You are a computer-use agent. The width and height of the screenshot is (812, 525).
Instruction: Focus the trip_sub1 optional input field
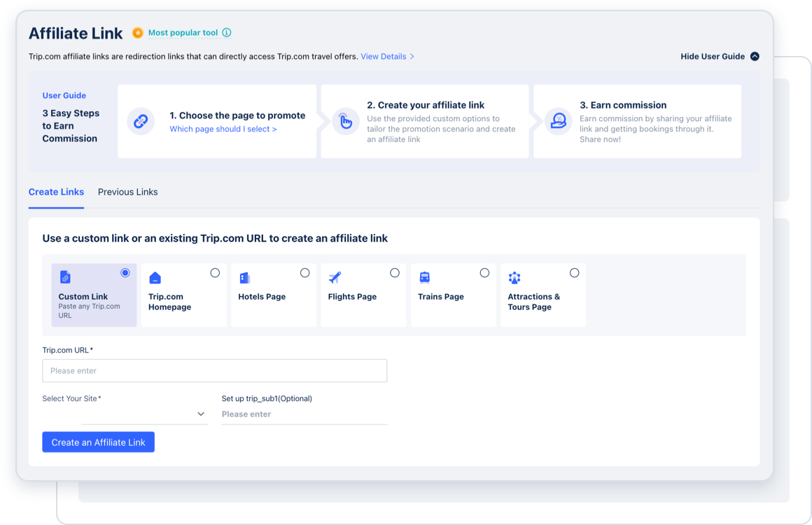point(304,414)
